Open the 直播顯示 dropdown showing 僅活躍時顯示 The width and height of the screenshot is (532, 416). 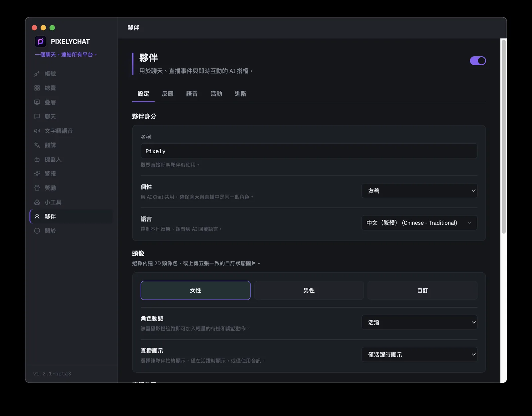(419, 355)
